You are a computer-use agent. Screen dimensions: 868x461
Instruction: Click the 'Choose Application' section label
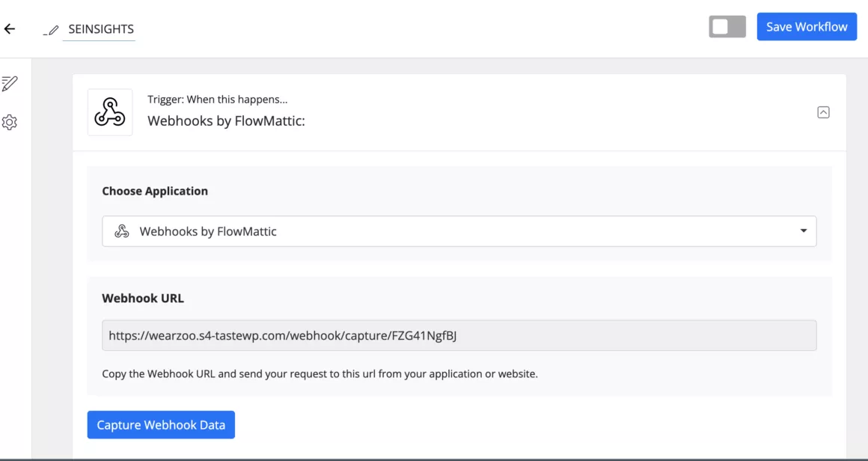155,191
